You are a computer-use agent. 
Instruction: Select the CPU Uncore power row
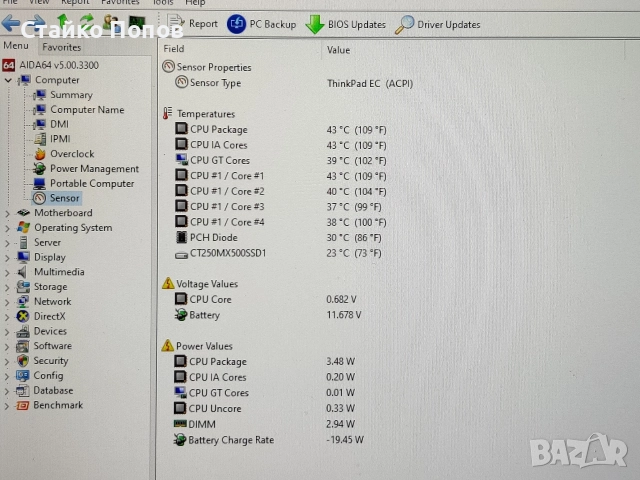click(264, 409)
